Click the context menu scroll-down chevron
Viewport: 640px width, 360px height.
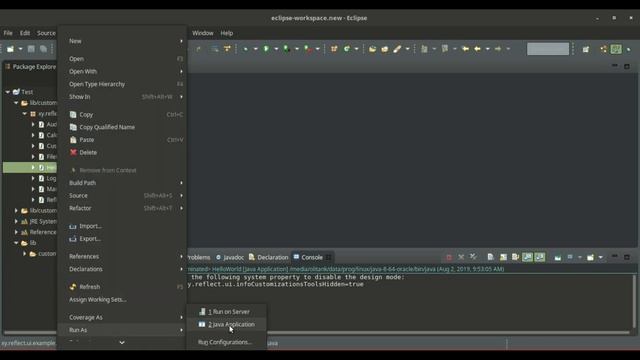pyautogui.click(x=122, y=342)
